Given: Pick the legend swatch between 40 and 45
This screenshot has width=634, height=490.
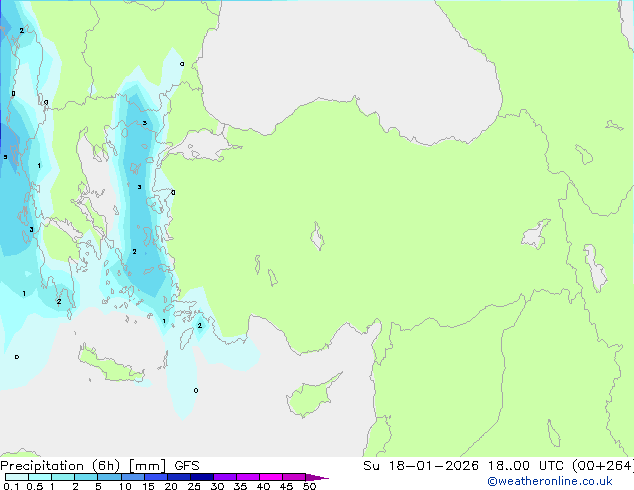Looking at the screenshot, I should [271, 477].
